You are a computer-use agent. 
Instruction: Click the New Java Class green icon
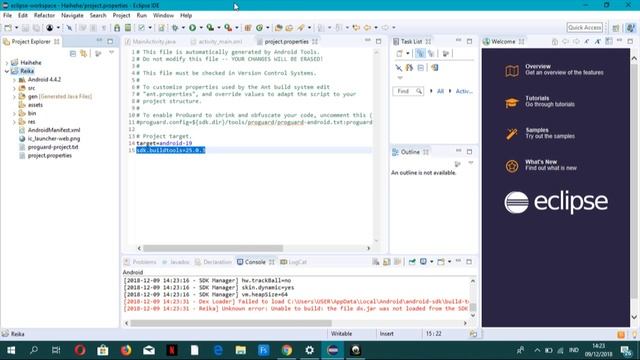[x=260, y=27]
